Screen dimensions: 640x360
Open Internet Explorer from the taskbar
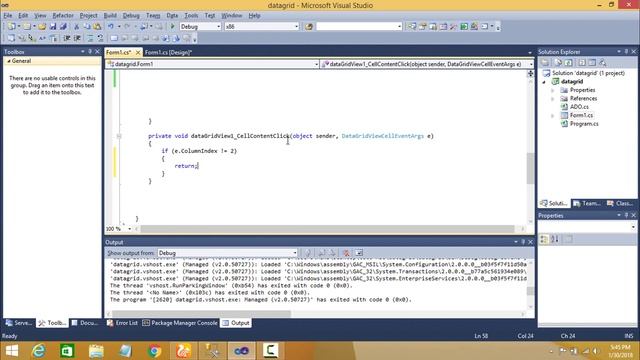(x=39, y=351)
